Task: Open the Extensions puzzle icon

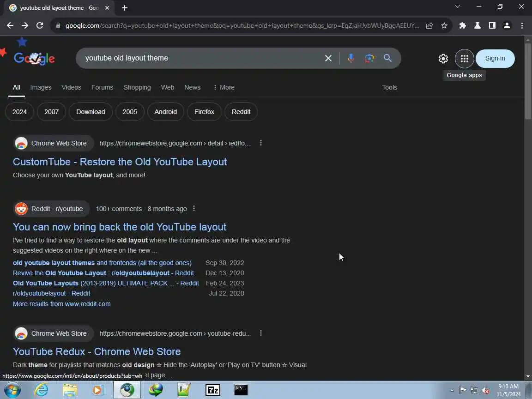Action: [462, 25]
